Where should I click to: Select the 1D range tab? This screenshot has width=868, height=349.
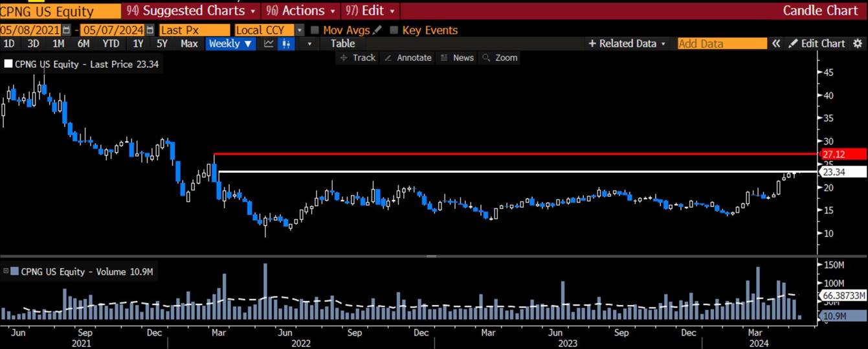pos(9,43)
